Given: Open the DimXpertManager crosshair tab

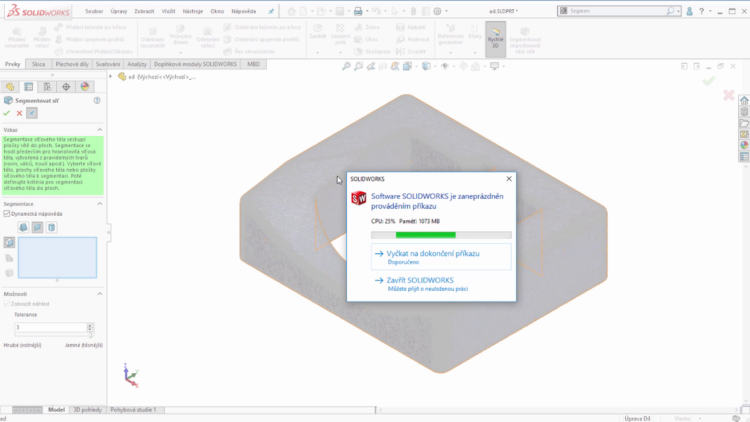Looking at the screenshot, I should [x=66, y=87].
